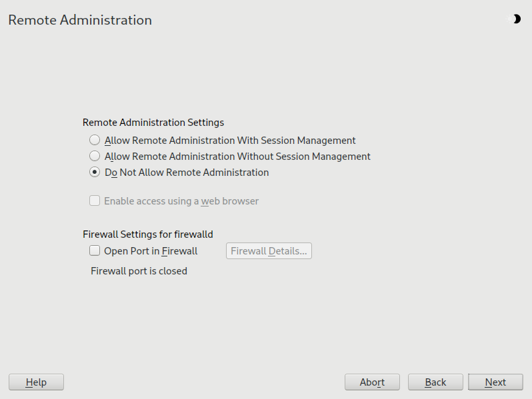
Task: Click the 'With Session Management' option label text
Action: [x=230, y=141]
